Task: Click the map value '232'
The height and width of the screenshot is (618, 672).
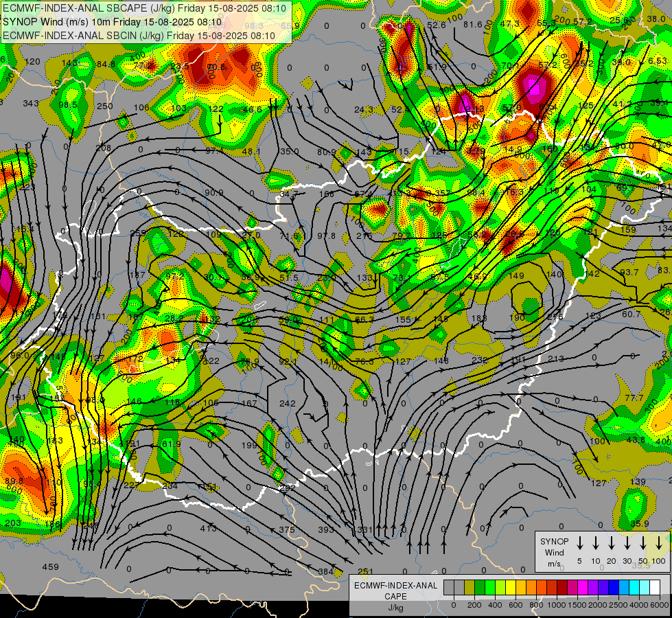Action: click(x=479, y=360)
